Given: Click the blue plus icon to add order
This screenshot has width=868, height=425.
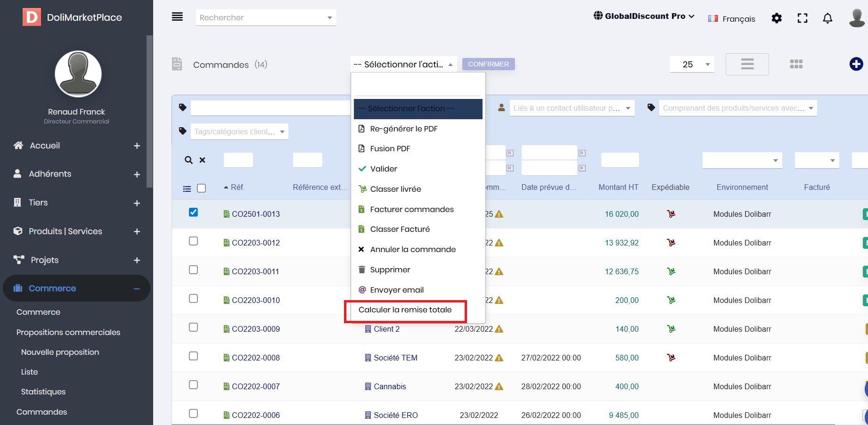Looking at the screenshot, I should (x=856, y=64).
